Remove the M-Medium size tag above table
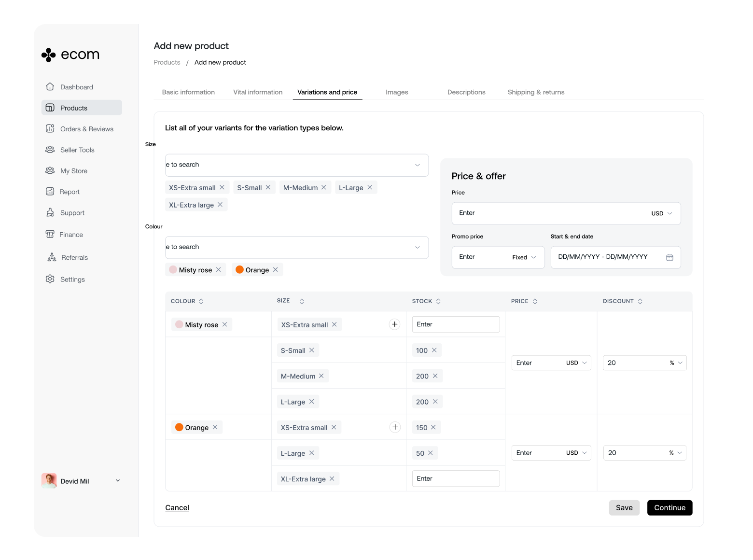Screen dimensions: 753x560 click(324, 187)
